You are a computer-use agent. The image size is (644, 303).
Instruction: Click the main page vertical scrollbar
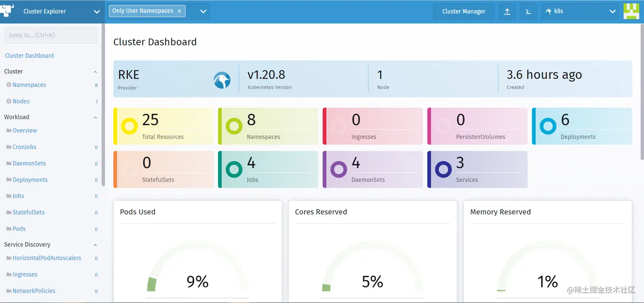tap(642, 92)
